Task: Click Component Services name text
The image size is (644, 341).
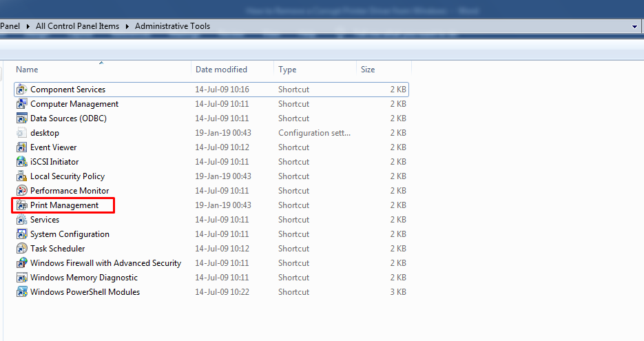Action: click(x=67, y=89)
